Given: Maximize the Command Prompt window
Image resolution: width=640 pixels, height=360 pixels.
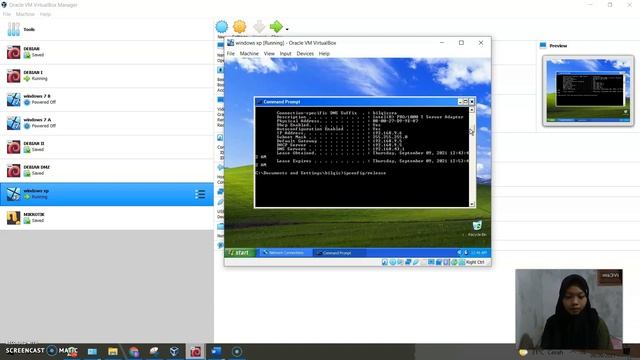Looking at the screenshot, I should [466, 102].
